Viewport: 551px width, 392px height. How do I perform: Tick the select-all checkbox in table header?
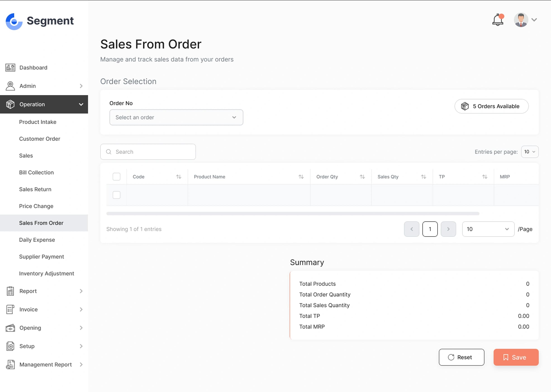pos(116,177)
